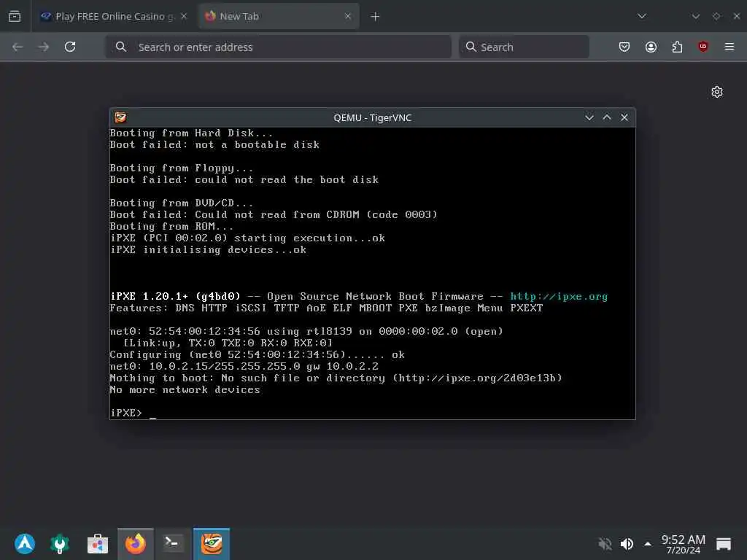
Task: Switch to Play FREE Online Casino tab
Action: pyautogui.click(x=115, y=16)
